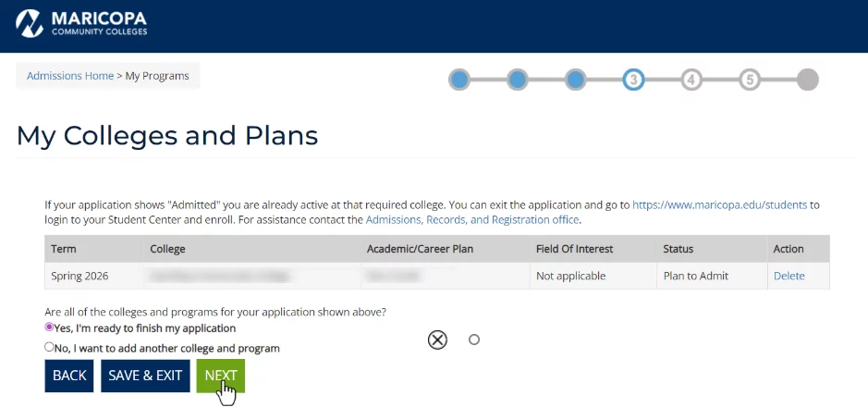Open Admissions, Records, and Registration office link
This screenshot has width=868, height=420.
pyautogui.click(x=472, y=220)
